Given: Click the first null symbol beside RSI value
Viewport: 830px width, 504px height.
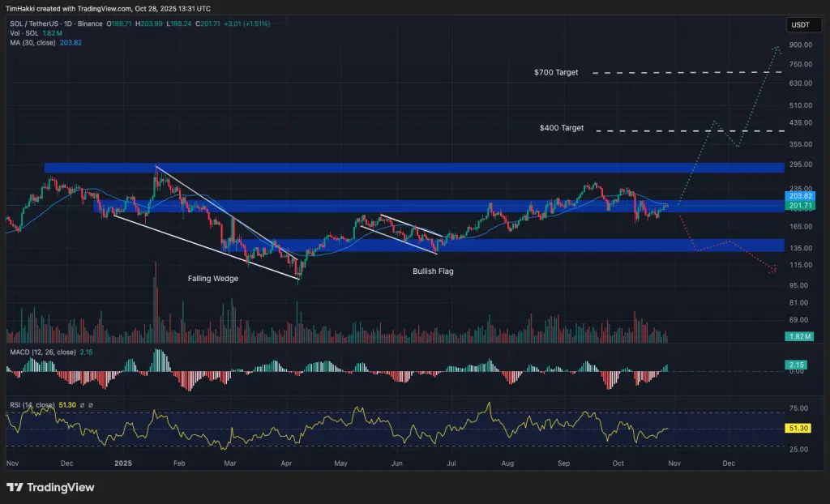Looking at the screenshot, I should coord(83,405).
